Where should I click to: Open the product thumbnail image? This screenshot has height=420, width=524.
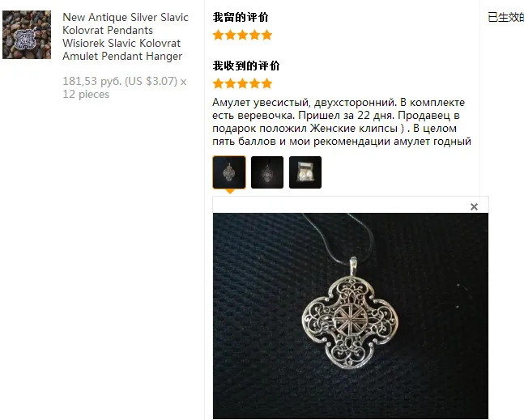click(27, 35)
